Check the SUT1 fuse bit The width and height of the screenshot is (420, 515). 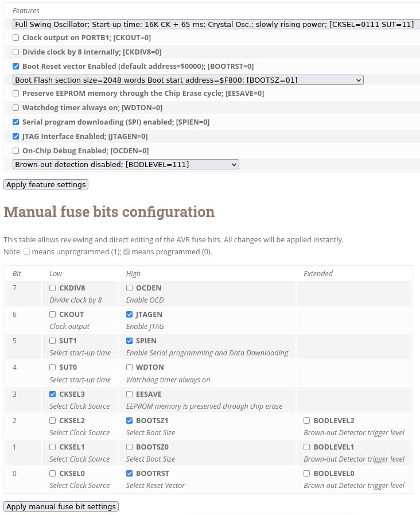click(53, 341)
